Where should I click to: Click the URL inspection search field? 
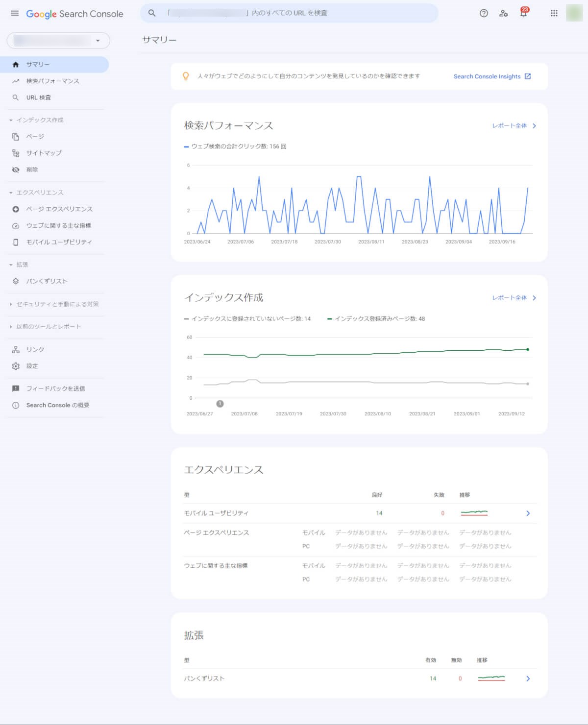pyautogui.click(x=294, y=13)
